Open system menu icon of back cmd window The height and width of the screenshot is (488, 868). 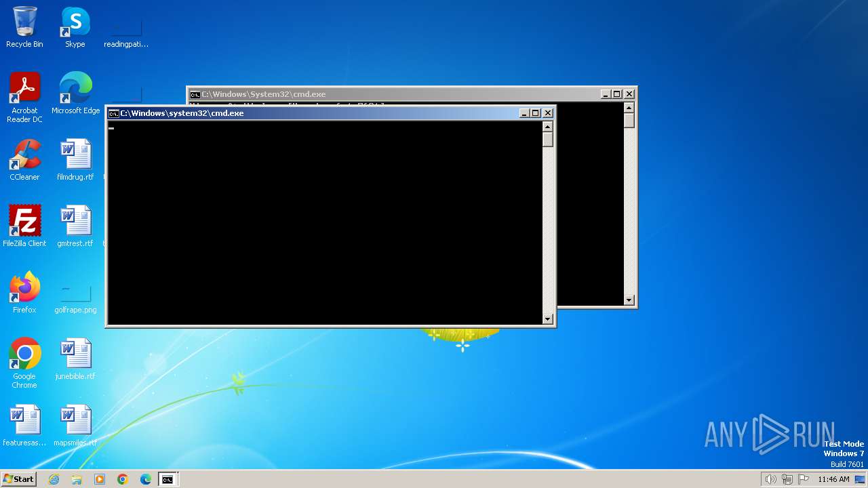195,94
